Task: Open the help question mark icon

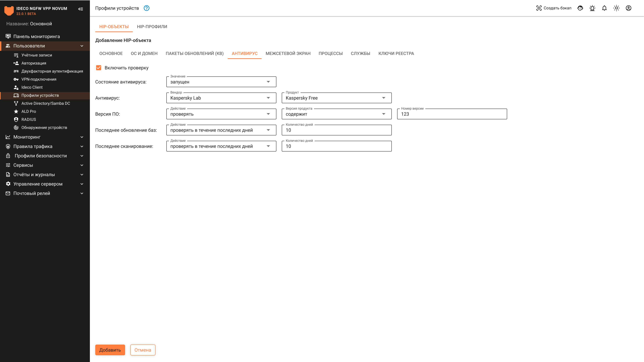Action: 147,8
